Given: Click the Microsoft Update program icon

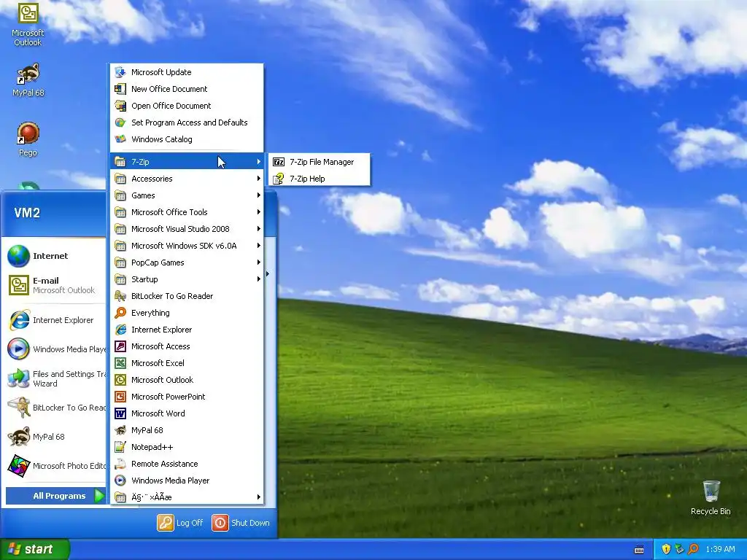Looking at the screenshot, I should pyautogui.click(x=120, y=72).
